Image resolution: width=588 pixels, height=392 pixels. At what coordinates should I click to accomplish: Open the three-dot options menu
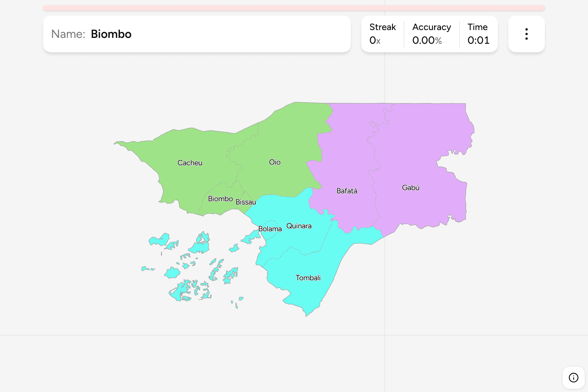[526, 34]
